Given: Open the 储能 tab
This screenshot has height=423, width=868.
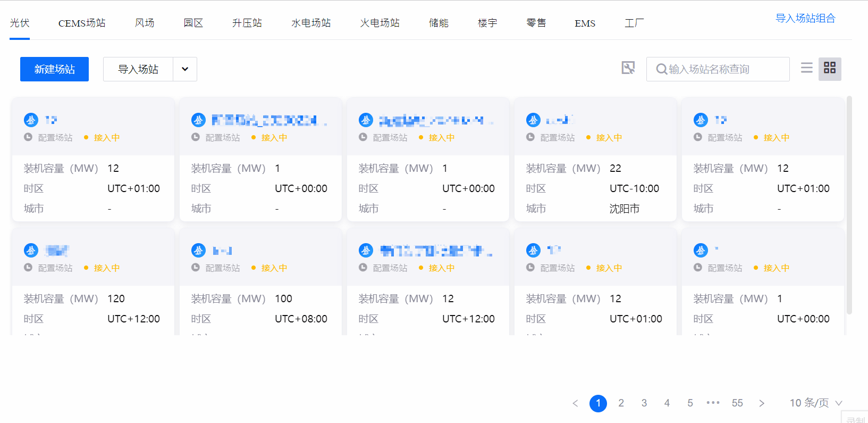Looking at the screenshot, I should [x=439, y=23].
